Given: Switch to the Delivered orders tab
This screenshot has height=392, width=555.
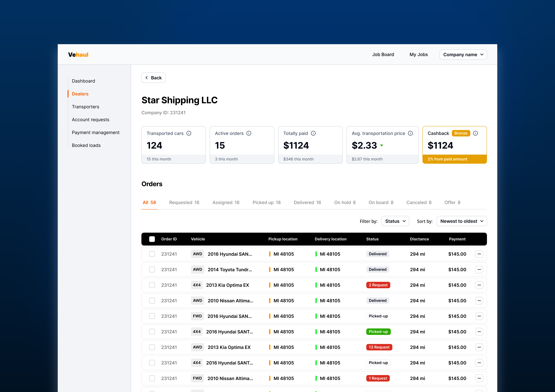Looking at the screenshot, I should pos(307,202).
